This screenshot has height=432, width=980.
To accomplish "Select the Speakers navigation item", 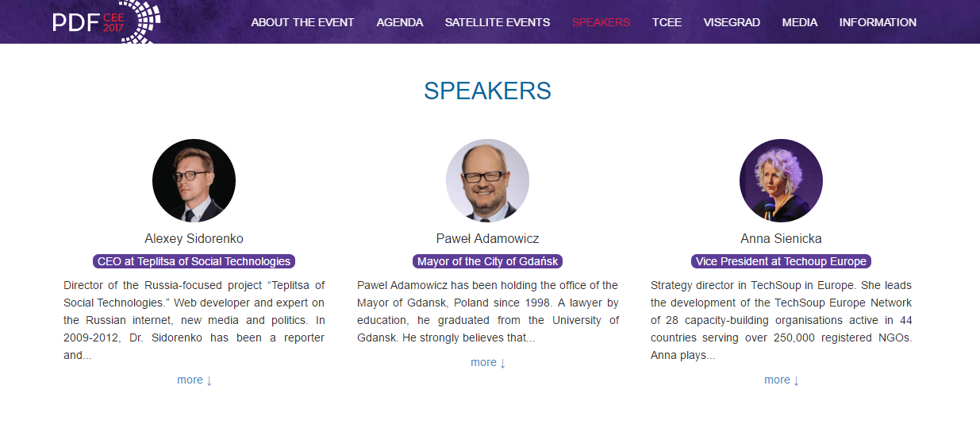I will pos(601,22).
